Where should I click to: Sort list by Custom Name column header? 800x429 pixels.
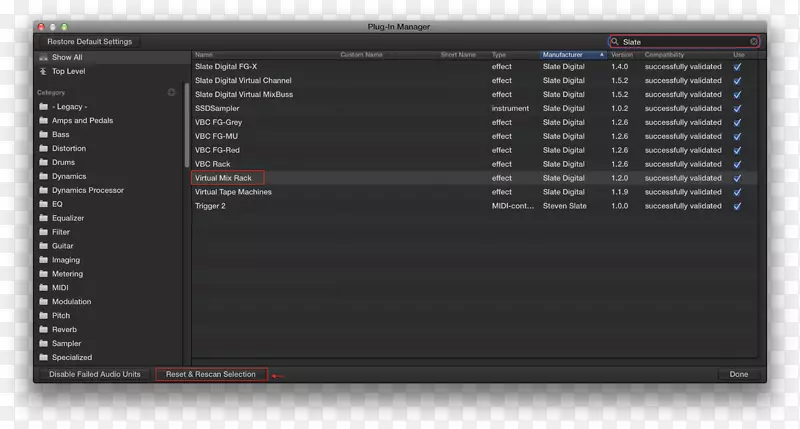(361, 55)
